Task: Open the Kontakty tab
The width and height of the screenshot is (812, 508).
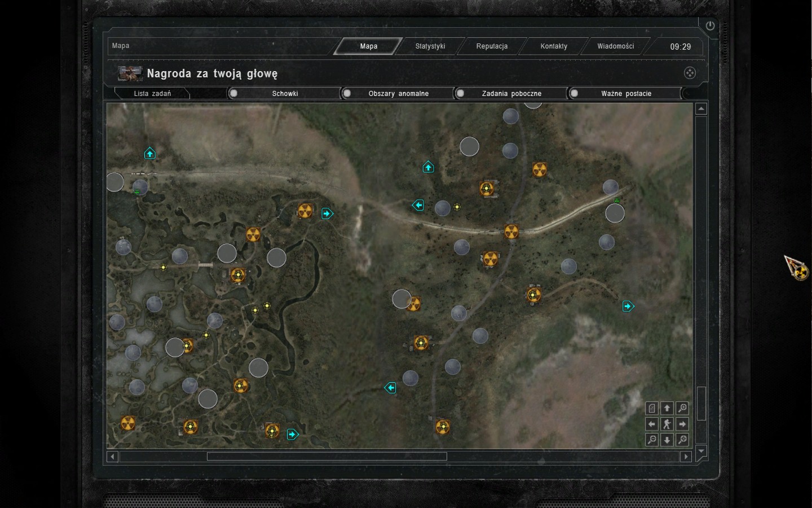Action: [x=554, y=46]
